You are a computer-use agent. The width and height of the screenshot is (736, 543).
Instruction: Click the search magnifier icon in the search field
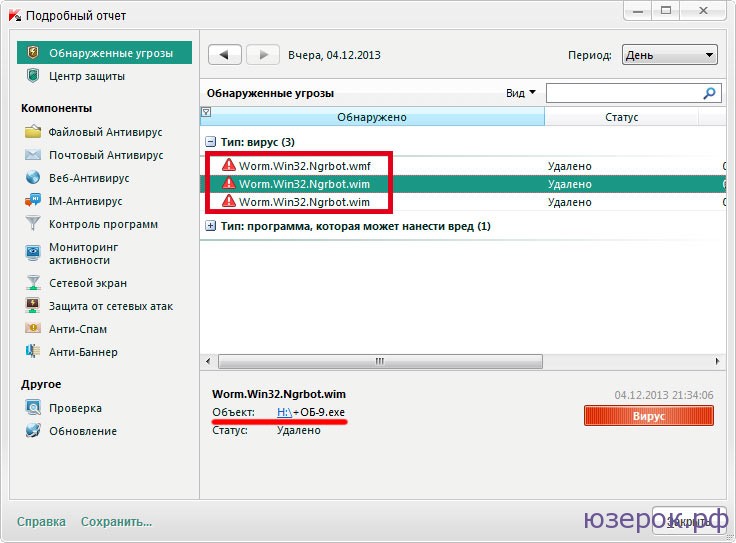tap(709, 93)
